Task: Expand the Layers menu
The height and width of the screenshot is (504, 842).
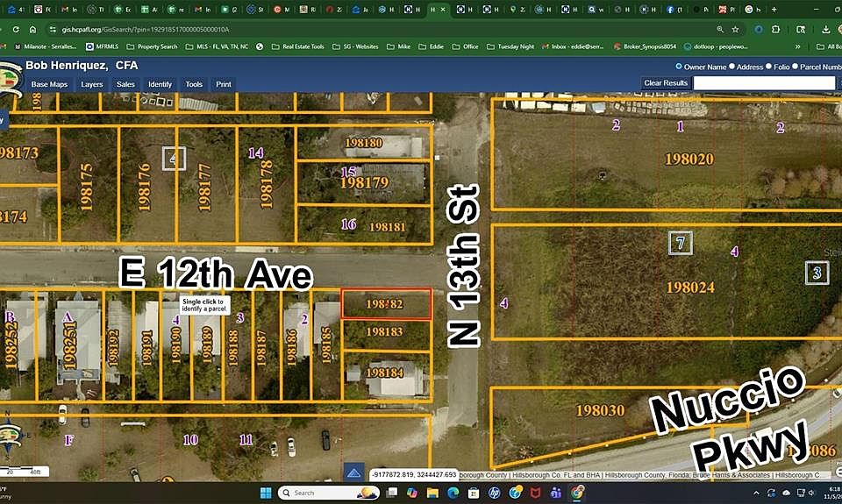Action: pyautogui.click(x=91, y=84)
